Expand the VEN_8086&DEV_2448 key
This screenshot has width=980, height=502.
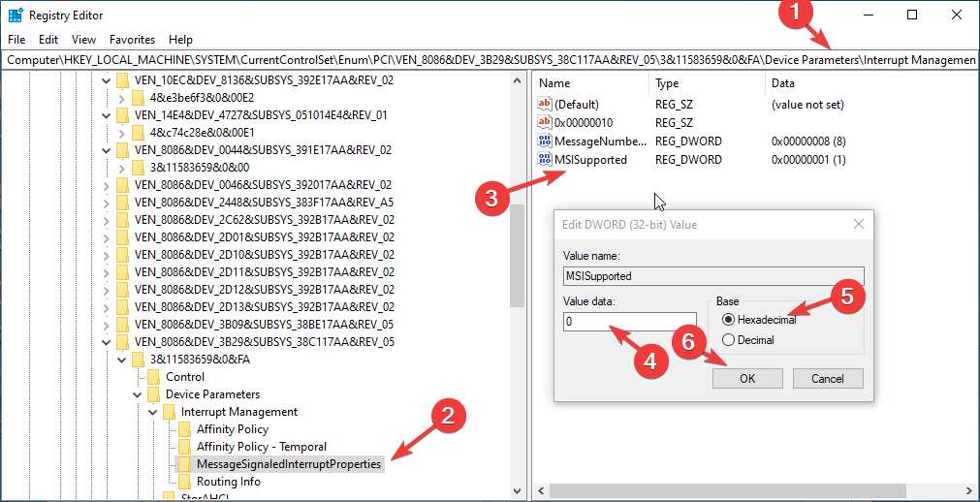click(x=106, y=203)
